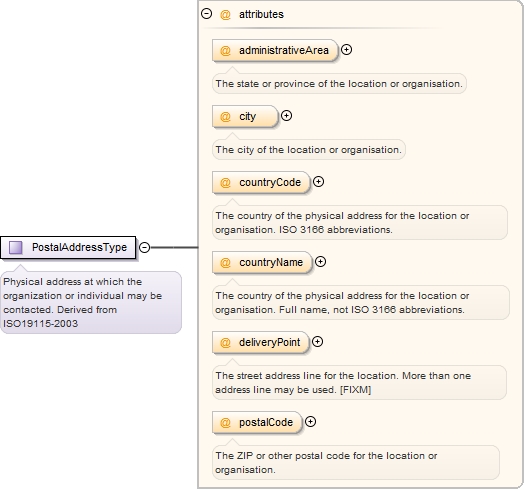Click the ISO19115-2003 annotation note
The height and width of the screenshot is (490, 525).
pyautogui.click(x=91, y=302)
